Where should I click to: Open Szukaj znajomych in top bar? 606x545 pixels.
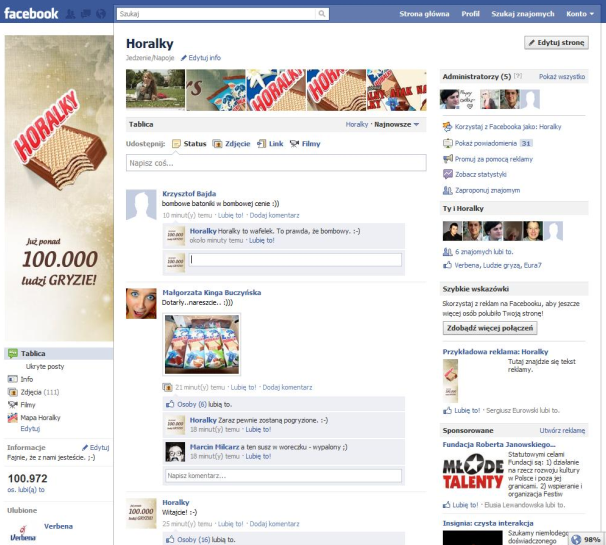[523, 14]
